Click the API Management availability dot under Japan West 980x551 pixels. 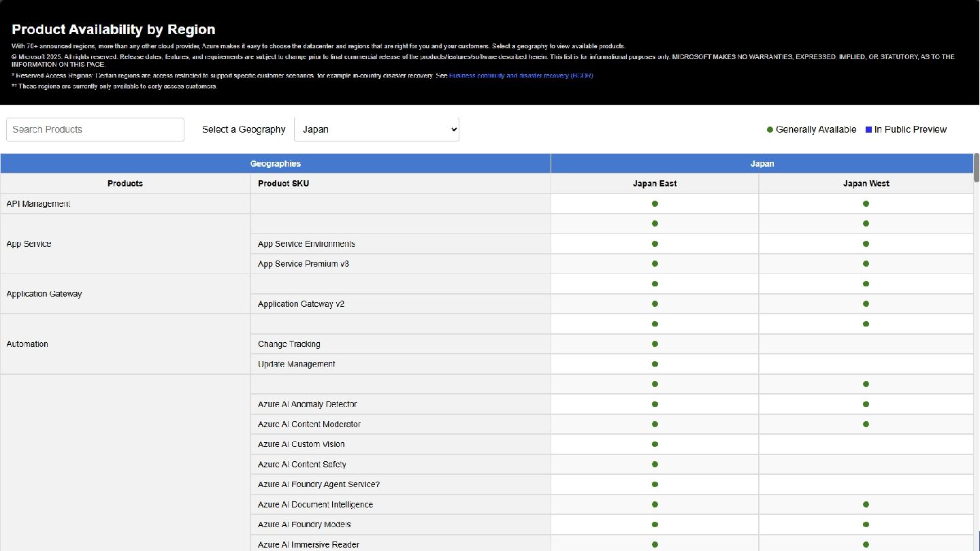pyautogui.click(x=866, y=203)
